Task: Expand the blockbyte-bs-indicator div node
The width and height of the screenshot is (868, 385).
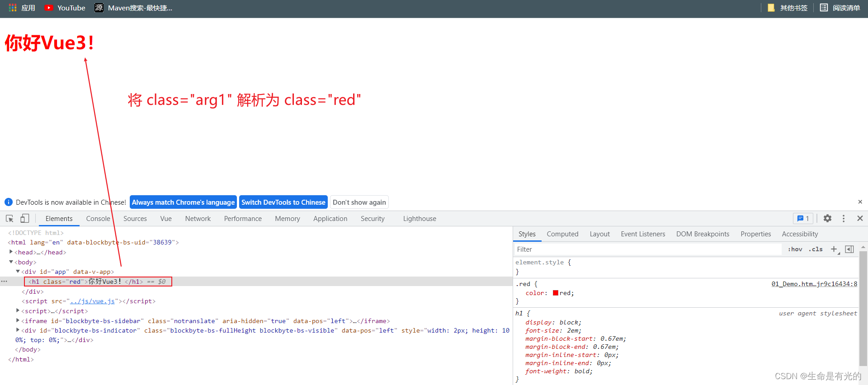Action: click(18, 330)
